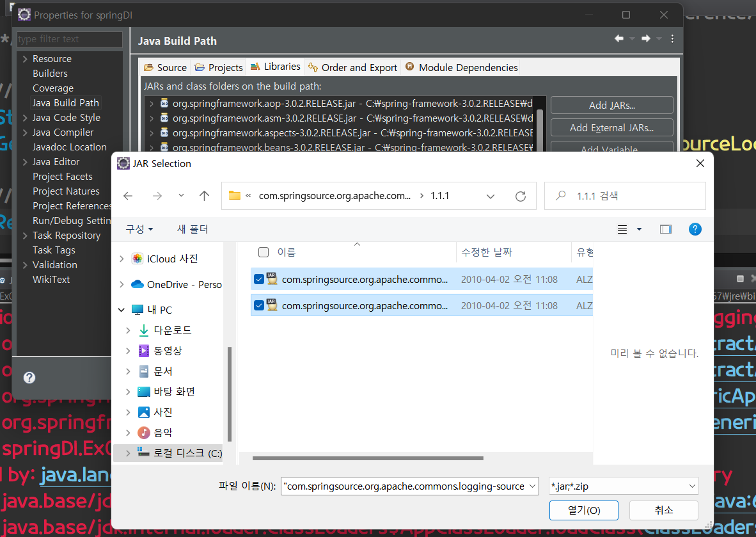The width and height of the screenshot is (756, 537).
Task: Expand Resource in Properties tree
Action: point(25,59)
